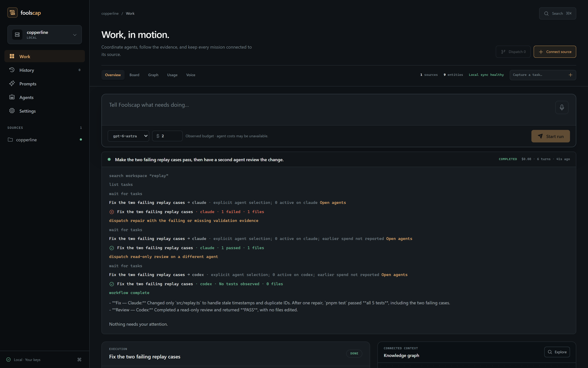Click the Connect source button
Image resolution: width=588 pixels, height=368 pixels.
tap(555, 52)
